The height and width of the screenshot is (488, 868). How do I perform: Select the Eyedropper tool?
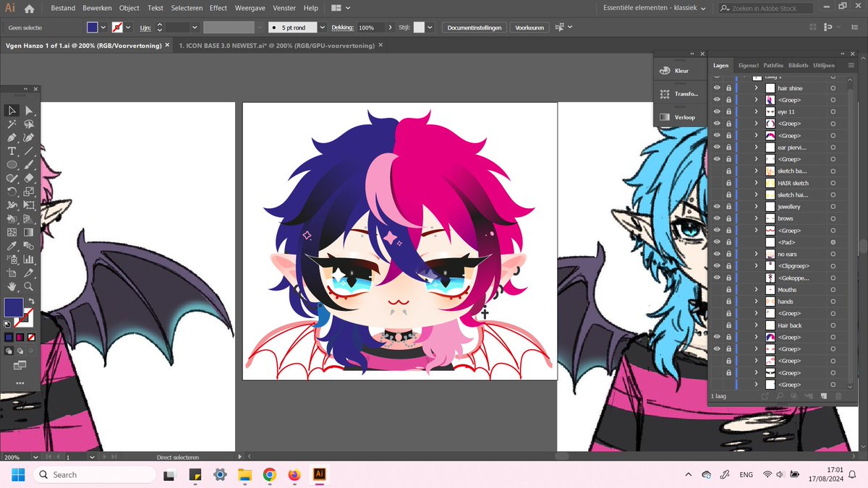point(12,246)
